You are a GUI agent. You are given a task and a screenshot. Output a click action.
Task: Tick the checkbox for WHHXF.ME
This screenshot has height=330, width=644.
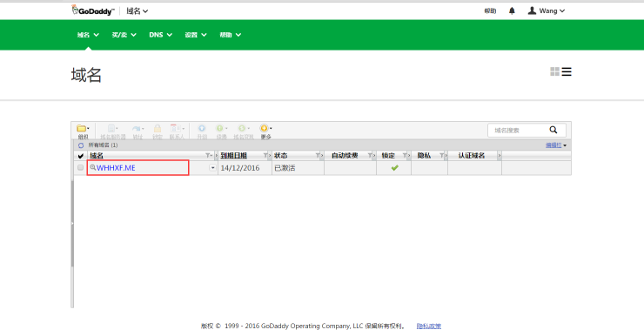80,168
